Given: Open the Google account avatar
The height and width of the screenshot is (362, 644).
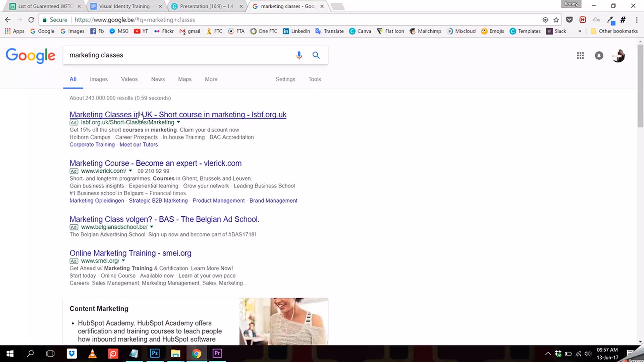Looking at the screenshot, I should pyautogui.click(x=619, y=56).
